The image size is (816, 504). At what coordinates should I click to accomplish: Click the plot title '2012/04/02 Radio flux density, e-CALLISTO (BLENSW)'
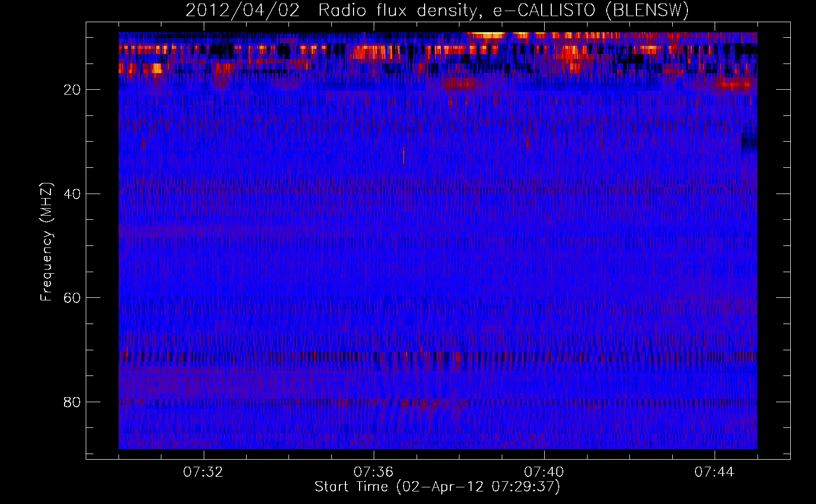point(437,10)
